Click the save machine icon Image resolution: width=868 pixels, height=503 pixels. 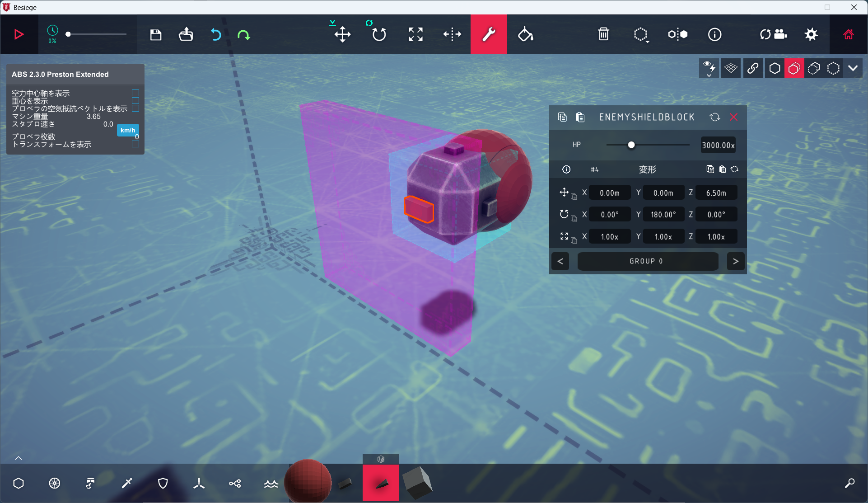pyautogui.click(x=156, y=34)
